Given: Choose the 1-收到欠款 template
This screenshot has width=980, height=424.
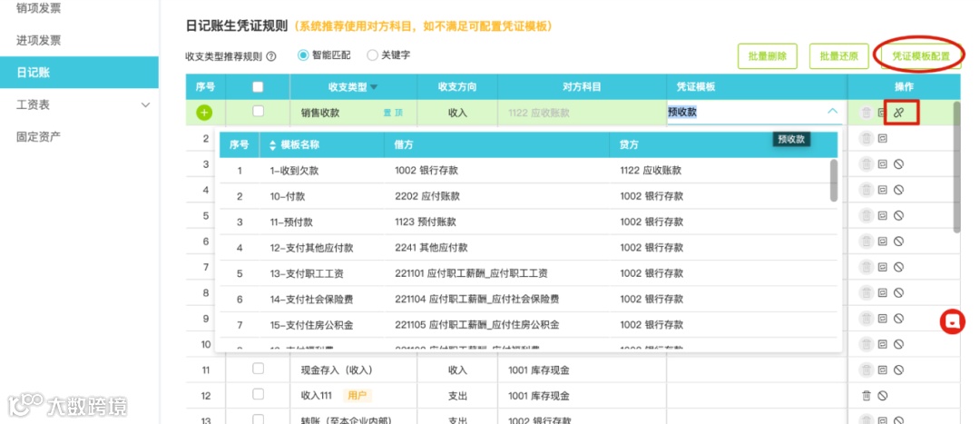Looking at the screenshot, I should [x=526, y=170].
